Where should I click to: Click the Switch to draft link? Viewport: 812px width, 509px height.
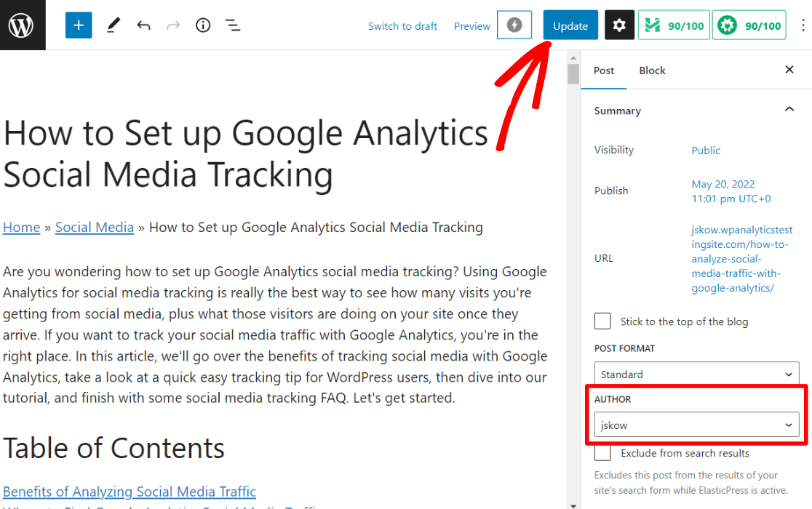[402, 25]
